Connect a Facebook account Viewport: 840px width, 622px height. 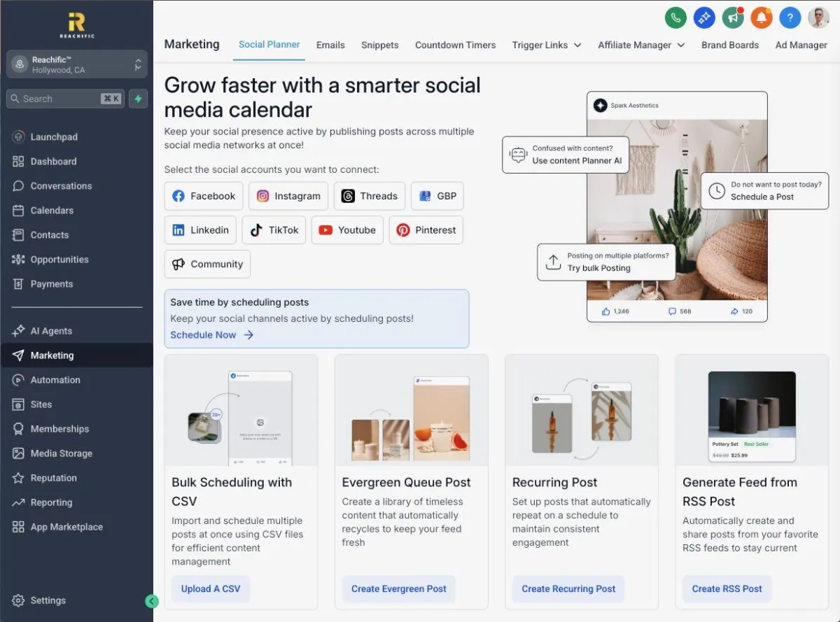click(204, 196)
